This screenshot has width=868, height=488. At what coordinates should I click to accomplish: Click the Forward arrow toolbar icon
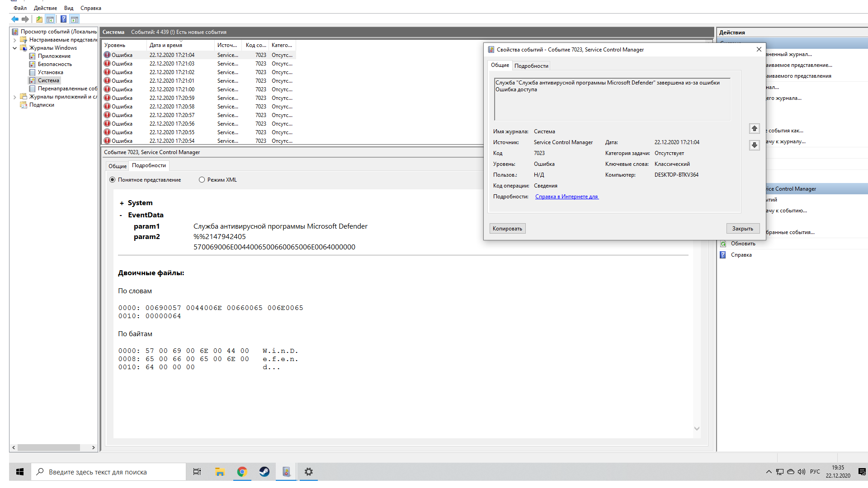point(25,19)
